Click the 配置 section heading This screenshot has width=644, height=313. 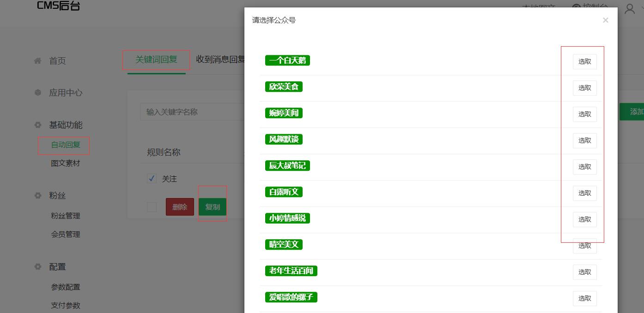click(x=58, y=266)
